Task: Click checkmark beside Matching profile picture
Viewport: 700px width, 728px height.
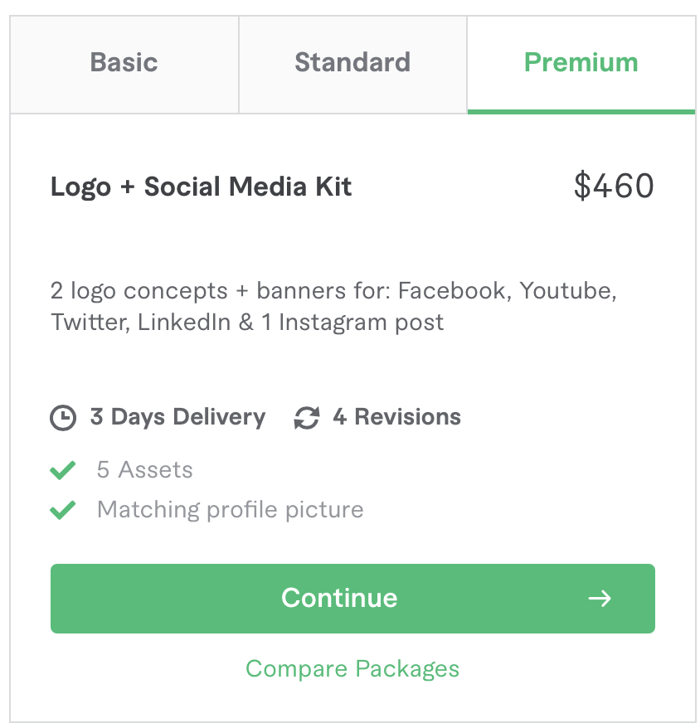Action: [63, 509]
